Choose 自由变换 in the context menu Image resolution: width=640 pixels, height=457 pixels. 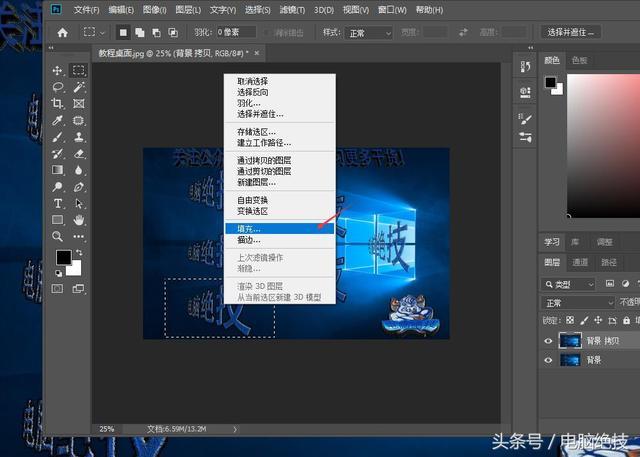click(x=280, y=200)
